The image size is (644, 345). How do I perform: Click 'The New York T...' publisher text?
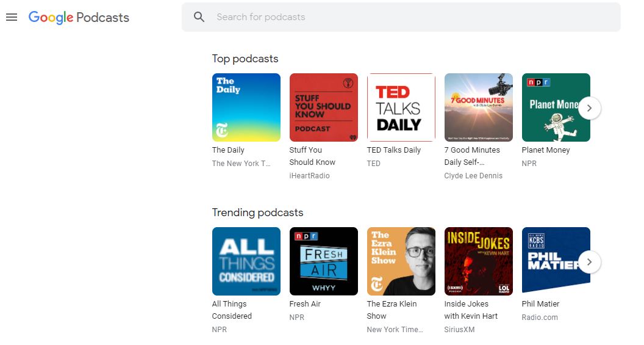241,163
